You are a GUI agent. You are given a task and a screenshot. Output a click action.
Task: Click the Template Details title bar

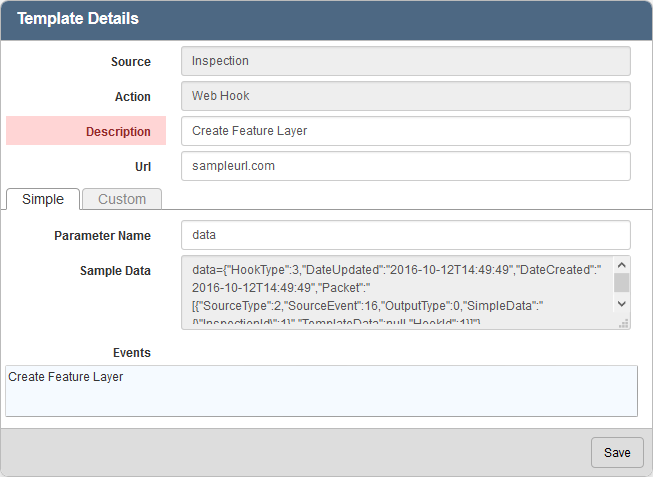click(x=326, y=19)
